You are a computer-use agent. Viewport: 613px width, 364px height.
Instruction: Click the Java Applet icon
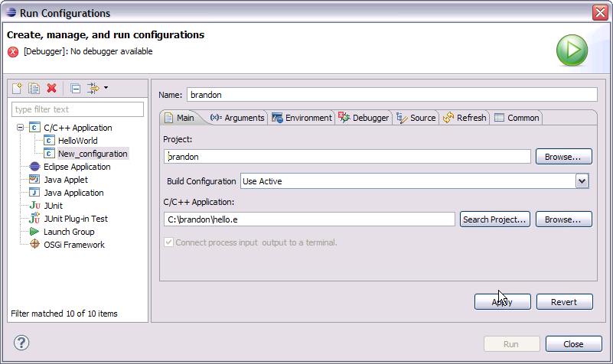pyautogui.click(x=34, y=180)
